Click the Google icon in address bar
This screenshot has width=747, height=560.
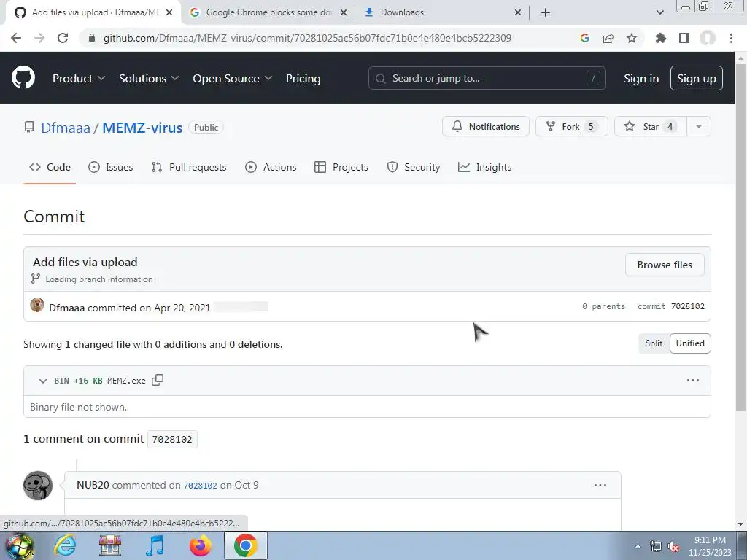[x=585, y=38]
